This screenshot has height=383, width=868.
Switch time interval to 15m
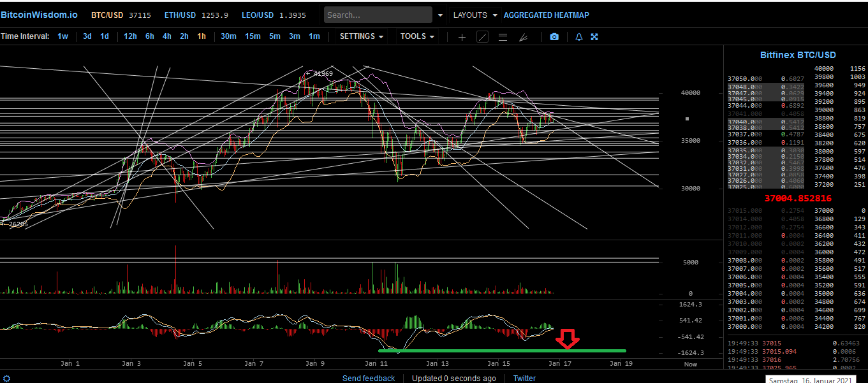(x=253, y=36)
